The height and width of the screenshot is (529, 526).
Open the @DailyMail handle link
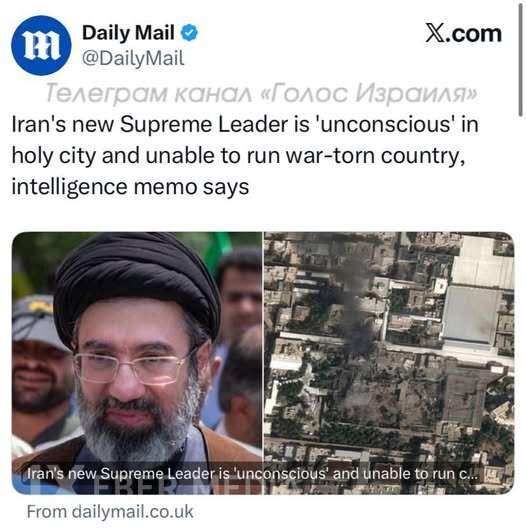coord(133,58)
